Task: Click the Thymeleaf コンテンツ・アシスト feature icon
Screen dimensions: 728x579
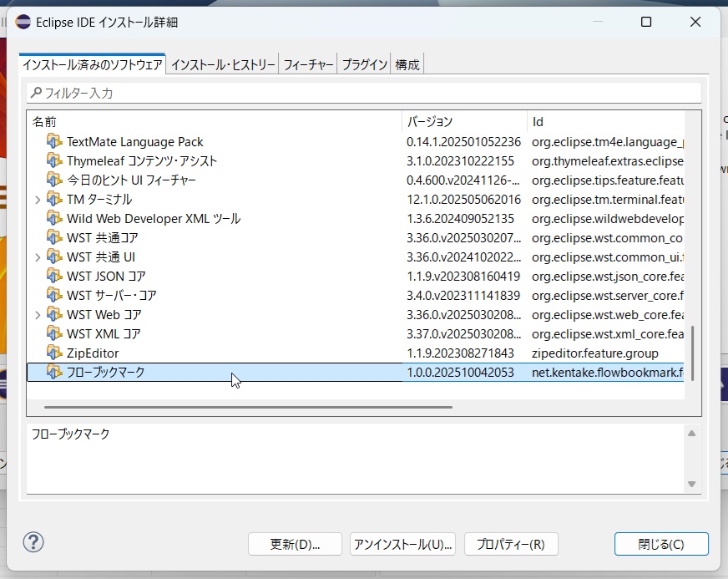Action: pos(54,161)
